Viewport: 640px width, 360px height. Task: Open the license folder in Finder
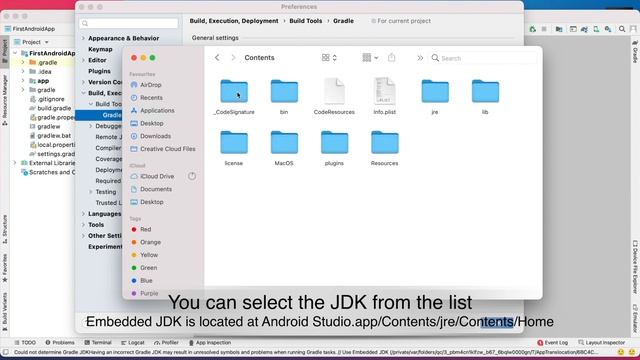[x=234, y=142]
